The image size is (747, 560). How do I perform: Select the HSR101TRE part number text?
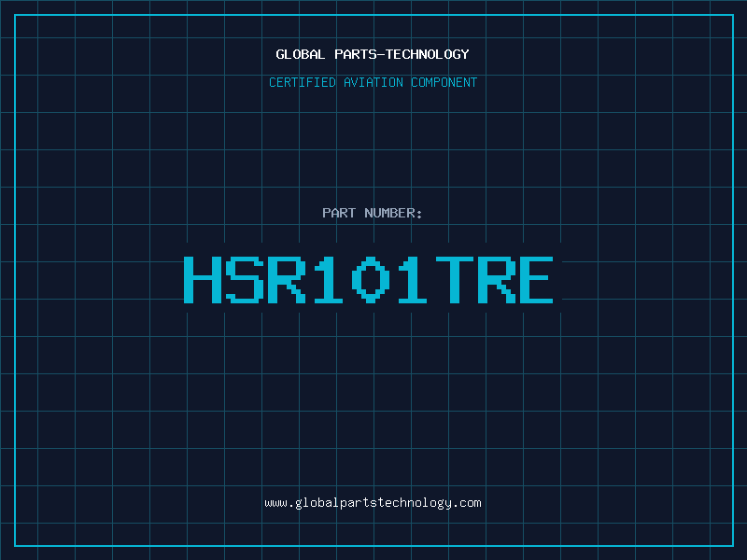pyautogui.click(x=369, y=280)
